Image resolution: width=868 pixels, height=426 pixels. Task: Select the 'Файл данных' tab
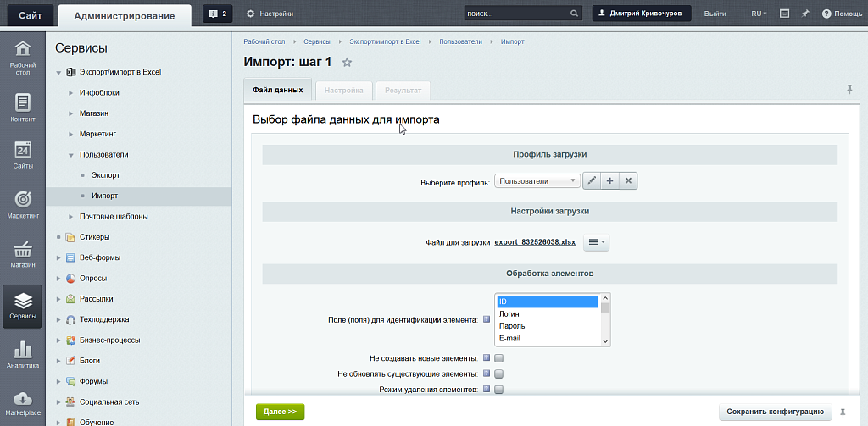(x=277, y=90)
